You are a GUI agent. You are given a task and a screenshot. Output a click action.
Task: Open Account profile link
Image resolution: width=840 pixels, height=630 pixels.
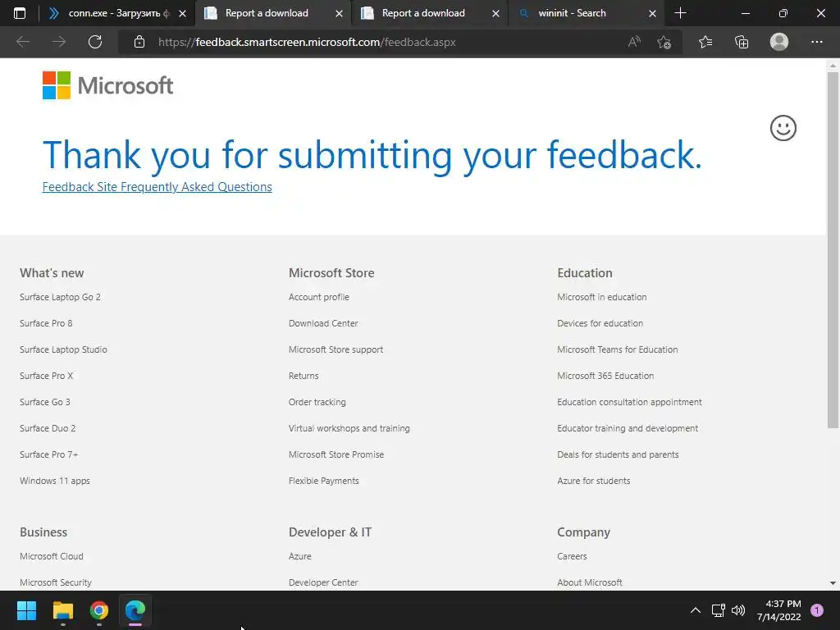click(319, 297)
